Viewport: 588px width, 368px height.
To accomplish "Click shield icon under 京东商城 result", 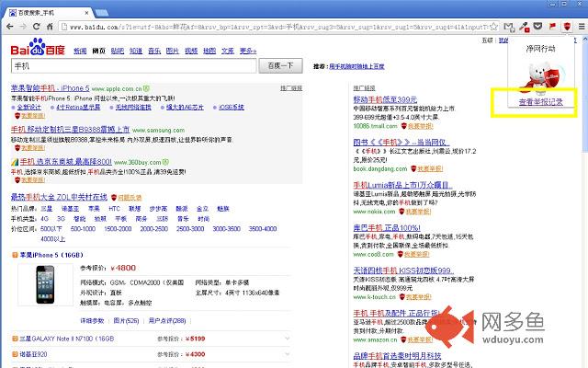I will (17, 180).
